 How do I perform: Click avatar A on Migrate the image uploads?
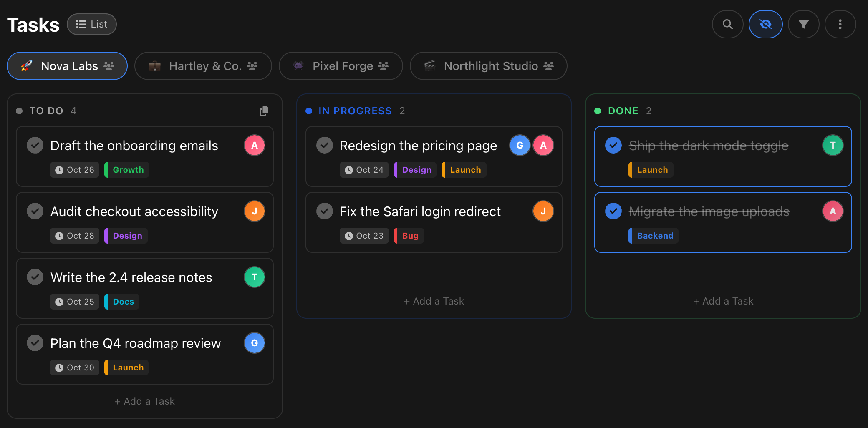tap(833, 211)
